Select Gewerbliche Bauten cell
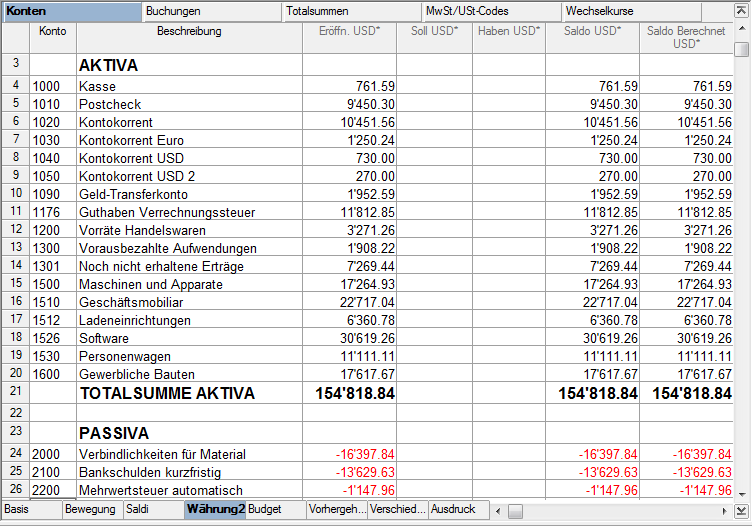Screen dimensions: 752x526 click(189, 374)
